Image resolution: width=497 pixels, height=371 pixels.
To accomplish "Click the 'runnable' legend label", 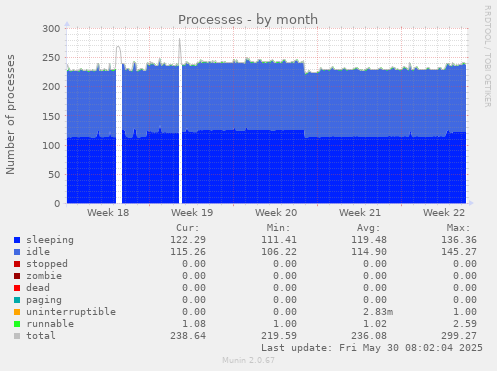I will tap(50, 324).
